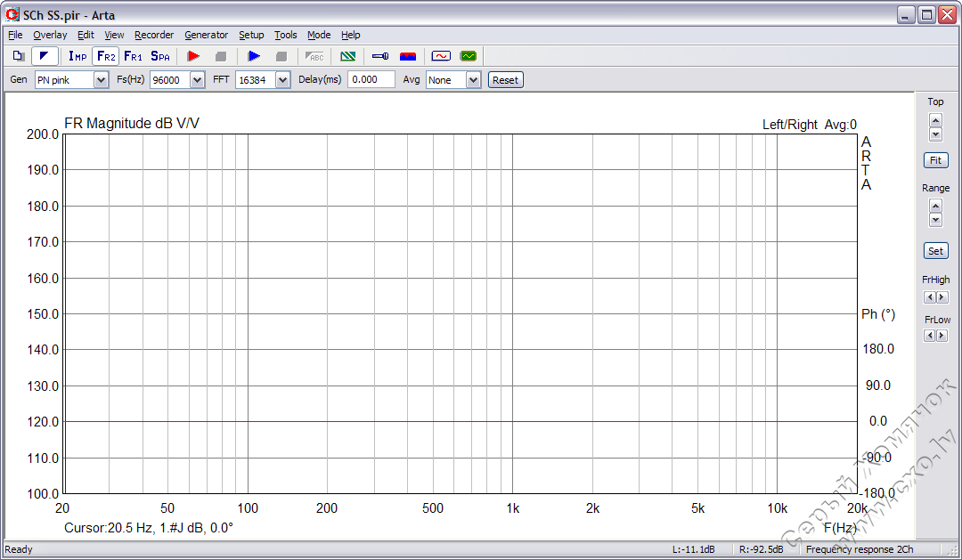The height and width of the screenshot is (560, 962).
Task: Click the Cursor readout text below graph
Action: [149, 528]
